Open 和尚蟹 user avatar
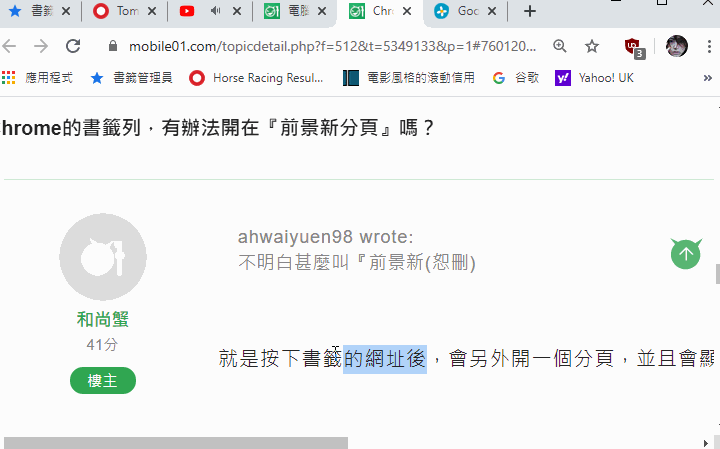720x449 pixels. (x=103, y=257)
